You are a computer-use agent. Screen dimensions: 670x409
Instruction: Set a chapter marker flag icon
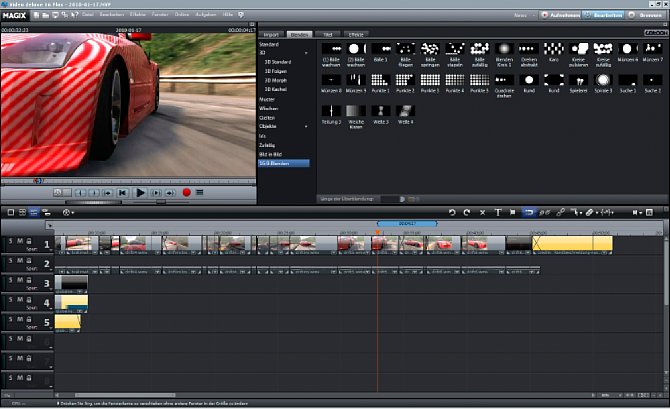pyautogui.click(x=513, y=212)
